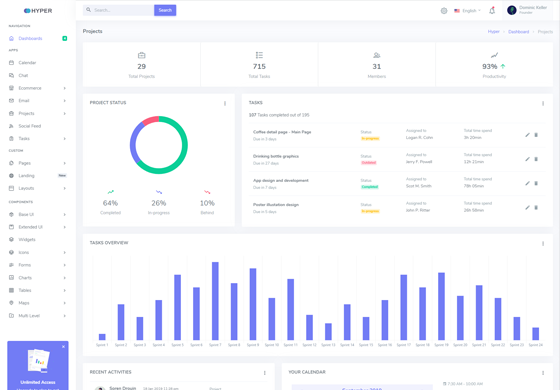The width and height of the screenshot is (560, 390).
Task: Open the settings gear in top bar
Action: (444, 11)
